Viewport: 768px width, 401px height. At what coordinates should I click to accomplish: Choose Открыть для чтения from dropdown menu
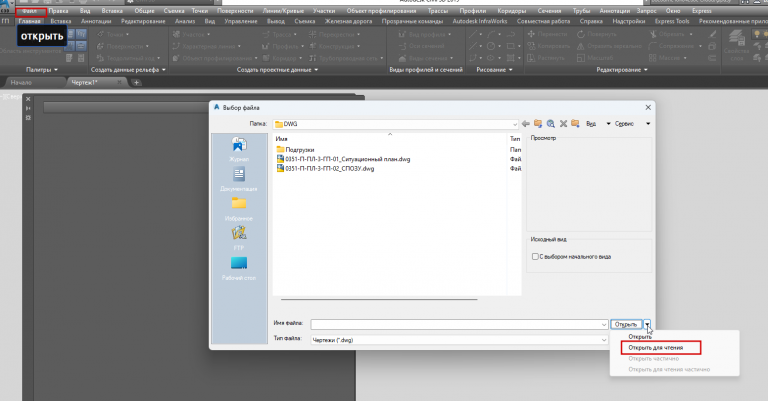[x=655, y=348]
